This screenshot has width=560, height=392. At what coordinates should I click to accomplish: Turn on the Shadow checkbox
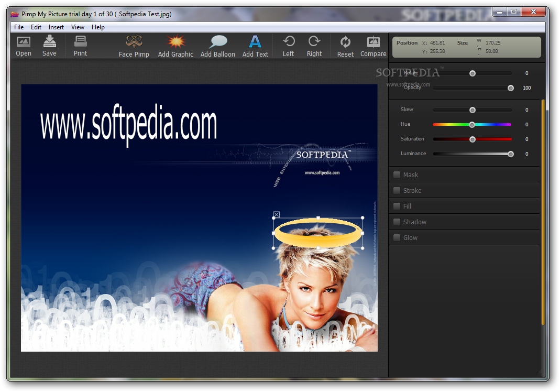[x=397, y=222]
